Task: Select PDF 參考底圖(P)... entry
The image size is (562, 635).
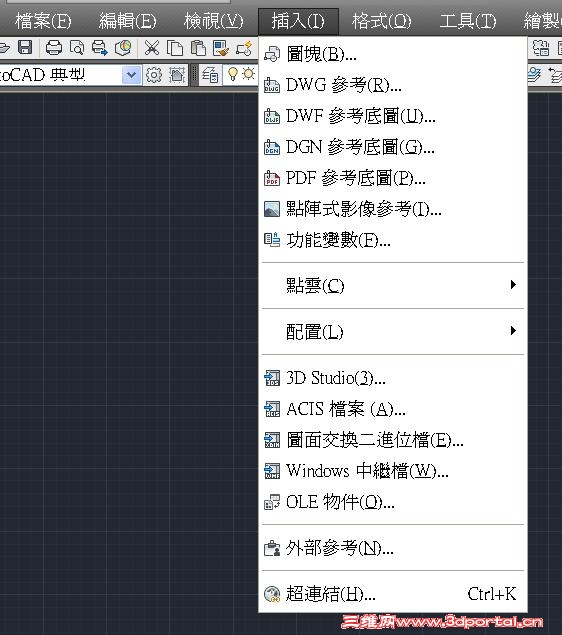Action: coord(393,178)
